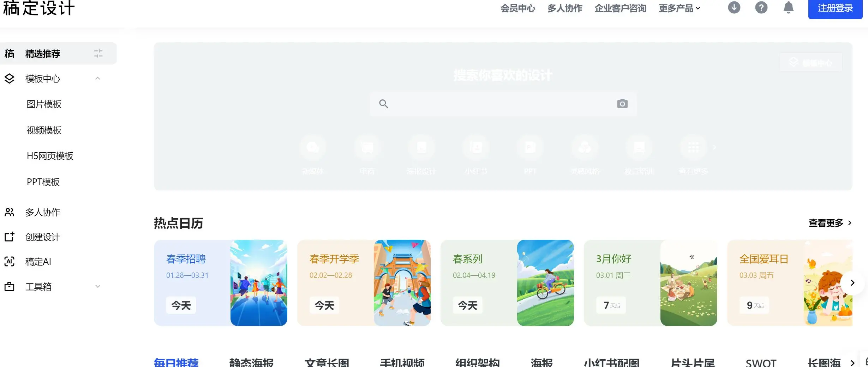Open 稿定AI from sidebar
Image resolution: width=868 pixels, height=367 pixels.
pos(38,262)
